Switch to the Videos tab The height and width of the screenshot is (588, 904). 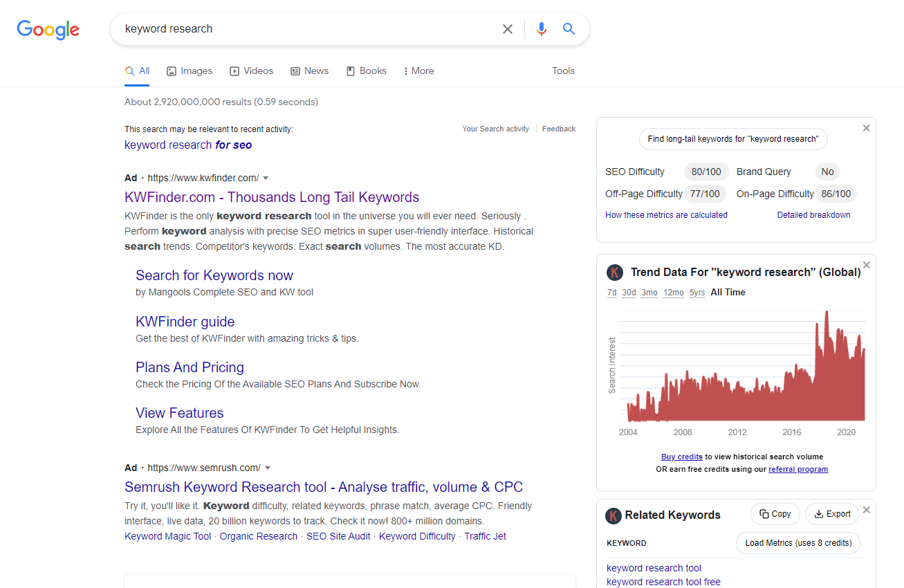(x=252, y=71)
